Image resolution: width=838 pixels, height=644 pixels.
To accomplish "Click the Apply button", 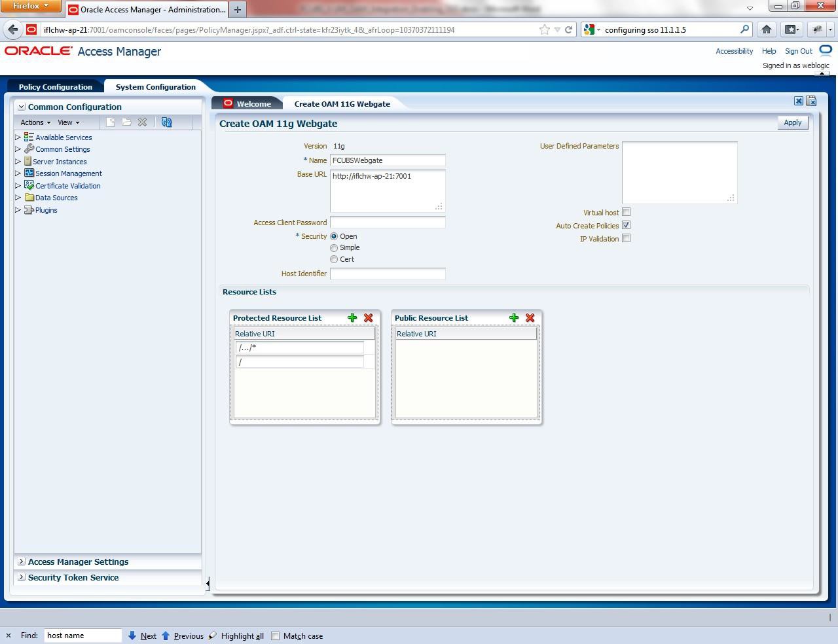I will (x=793, y=122).
